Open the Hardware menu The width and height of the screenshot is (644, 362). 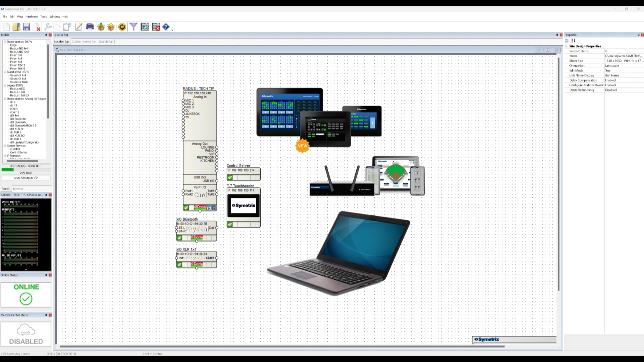pyautogui.click(x=31, y=17)
